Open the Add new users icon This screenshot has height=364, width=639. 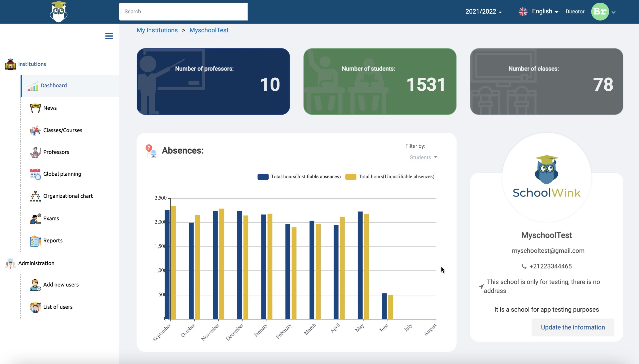(x=35, y=285)
